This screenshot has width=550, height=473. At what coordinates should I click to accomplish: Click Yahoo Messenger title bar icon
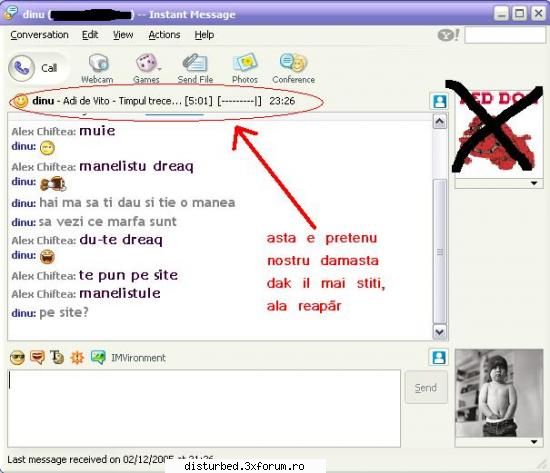[x=11, y=13]
